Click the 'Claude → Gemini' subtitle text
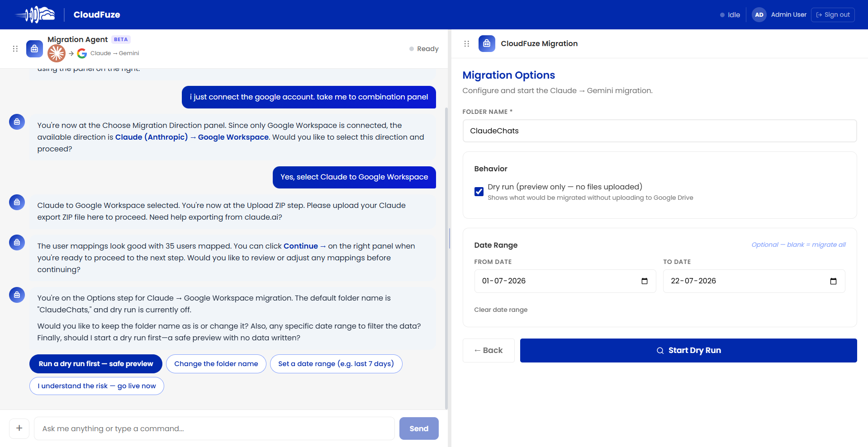 (x=114, y=53)
